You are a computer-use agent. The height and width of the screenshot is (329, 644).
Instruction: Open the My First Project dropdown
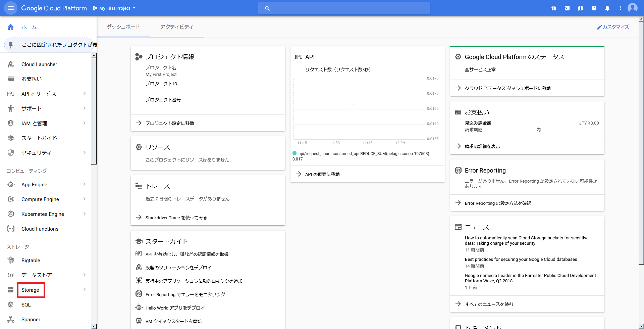coord(114,8)
